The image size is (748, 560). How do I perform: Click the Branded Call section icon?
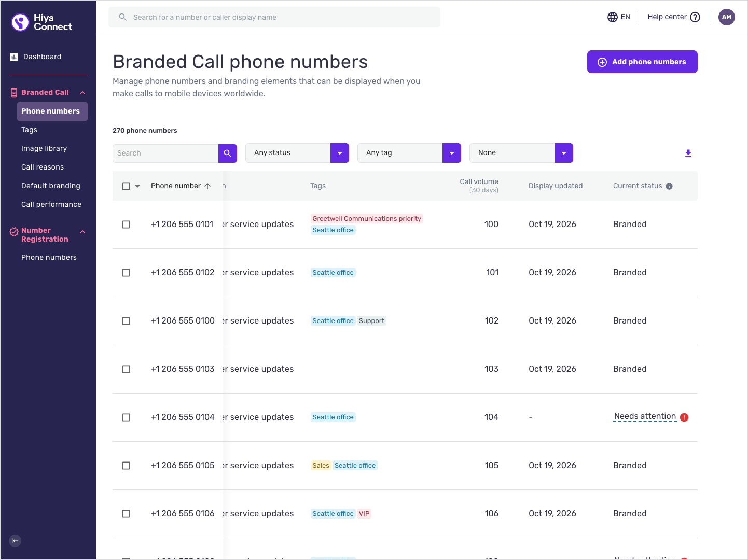coord(14,93)
